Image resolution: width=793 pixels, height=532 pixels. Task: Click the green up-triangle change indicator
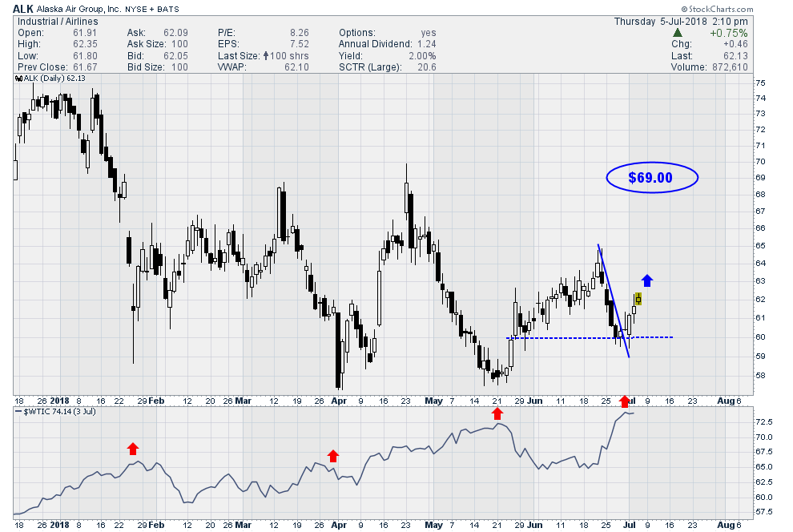(x=678, y=33)
